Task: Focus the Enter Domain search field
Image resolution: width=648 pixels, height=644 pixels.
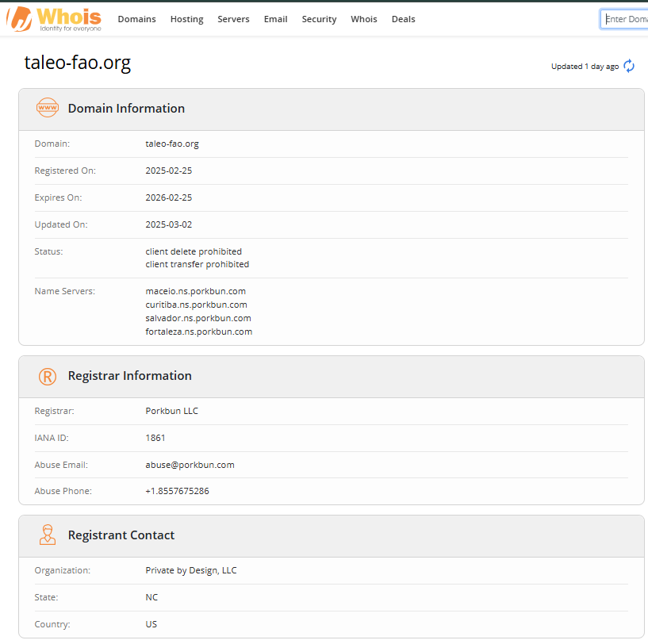Action: pyautogui.click(x=624, y=19)
